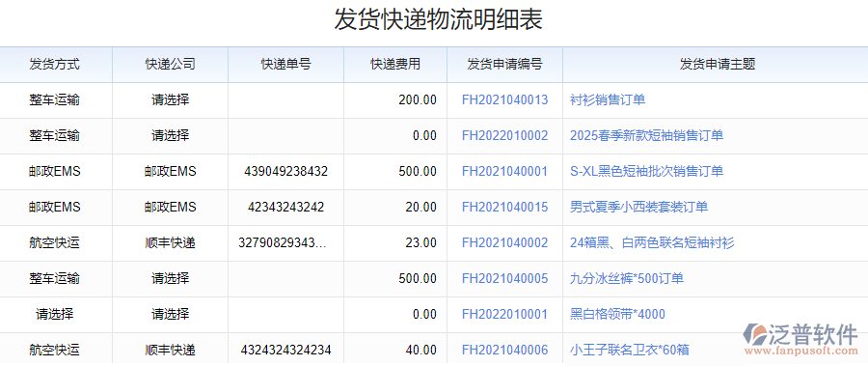Image resolution: width=868 pixels, height=366 pixels.
Task: Click the 发货快递物流明细表 page title
Action: (x=439, y=19)
